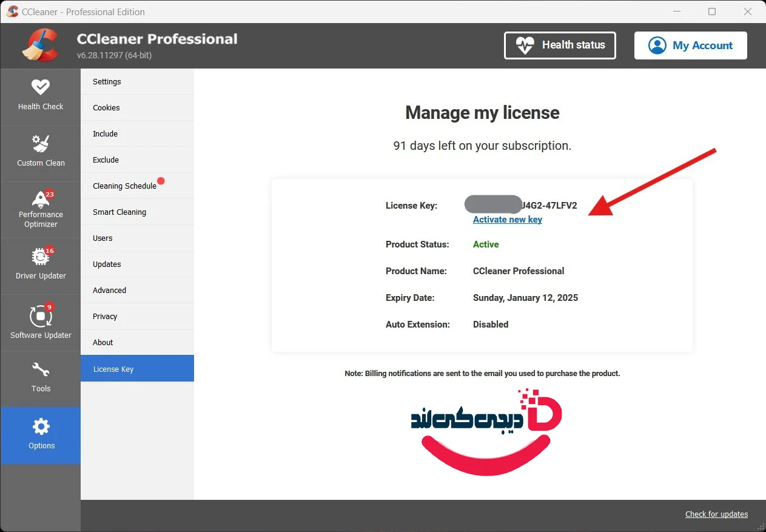Open the Smart Cleaning page

pyautogui.click(x=137, y=212)
